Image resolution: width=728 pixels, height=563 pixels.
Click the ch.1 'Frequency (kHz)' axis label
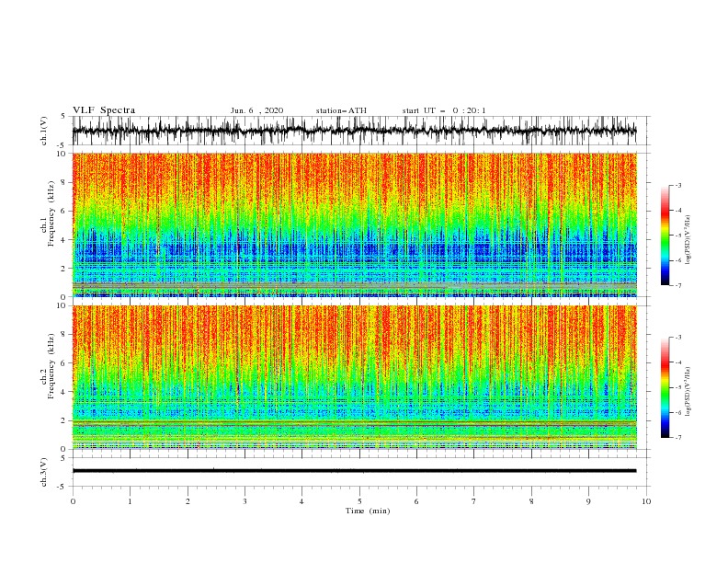[x=51, y=213]
